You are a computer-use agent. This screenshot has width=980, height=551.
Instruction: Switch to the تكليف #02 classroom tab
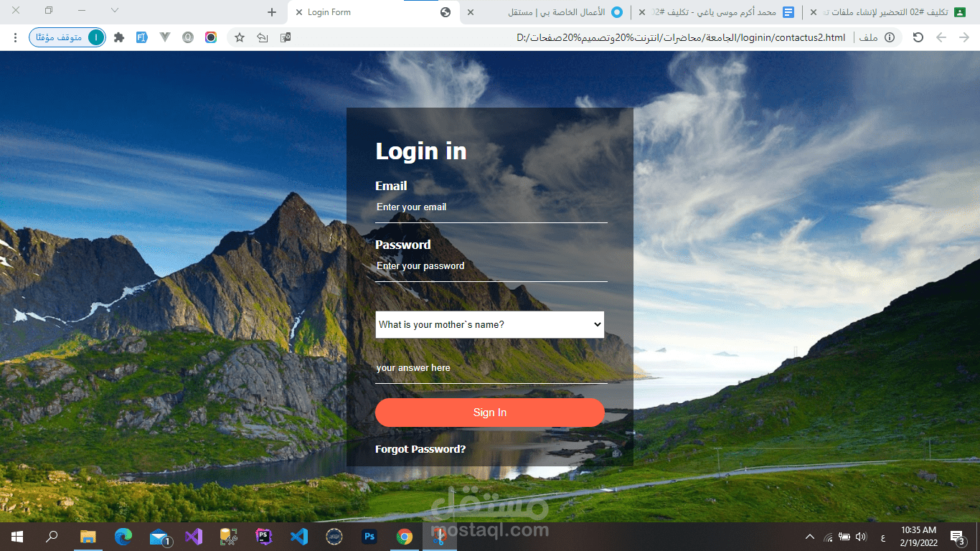pyautogui.click(x=890, y=12)
